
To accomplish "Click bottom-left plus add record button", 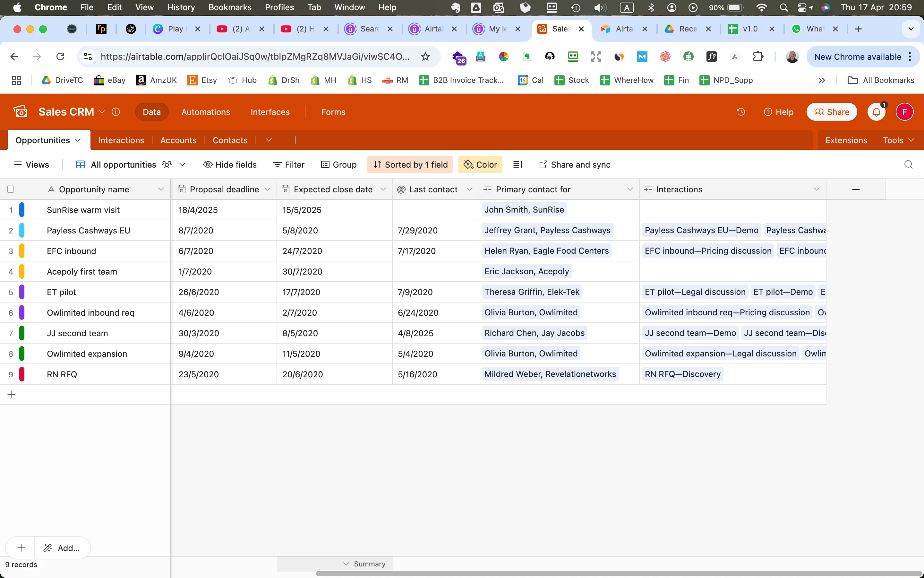I will (x=21, y=548).
